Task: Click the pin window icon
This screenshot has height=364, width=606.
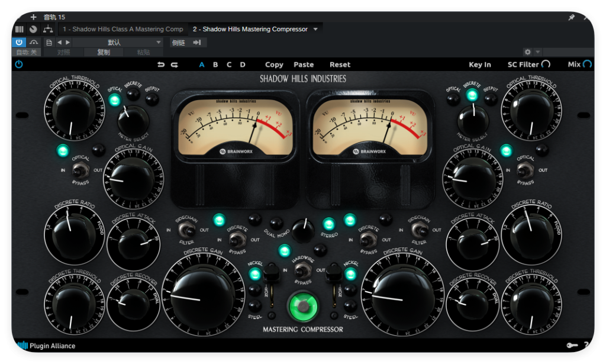Action: pos(571,17)
